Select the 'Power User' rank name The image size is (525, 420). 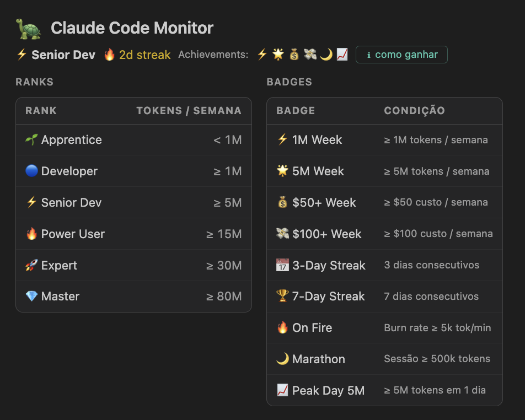point(73,234)
